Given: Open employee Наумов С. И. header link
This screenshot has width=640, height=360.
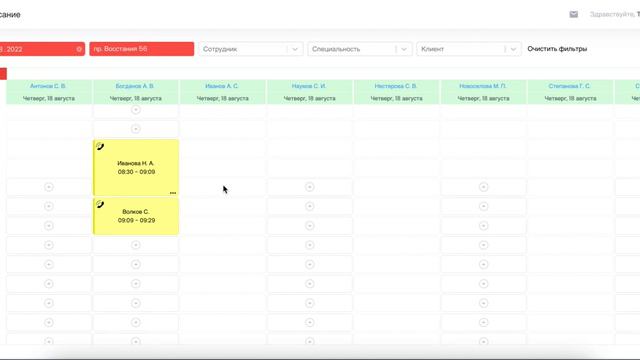Looking at the screenshot, I should 309,86.
